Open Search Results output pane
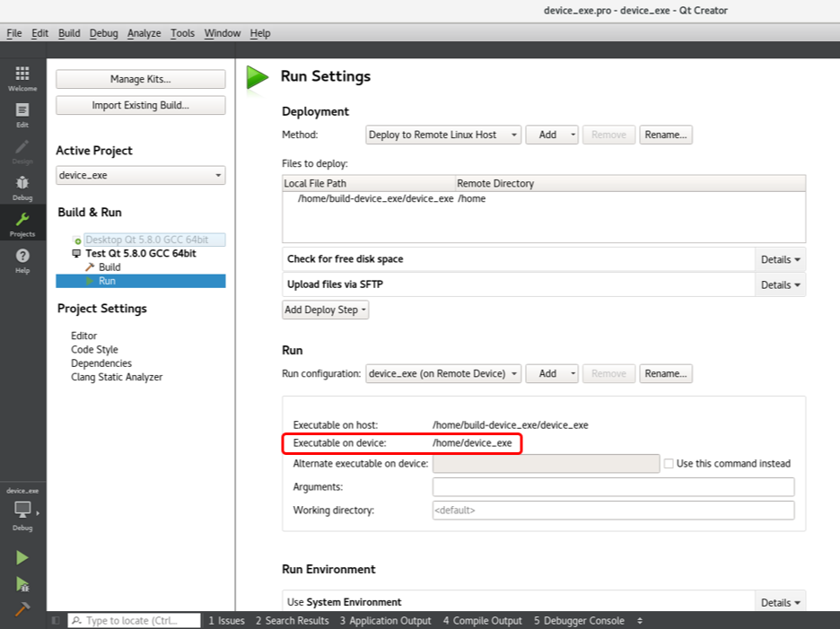The height and width of the screenshot is (629, 840). tap(292, 620)
